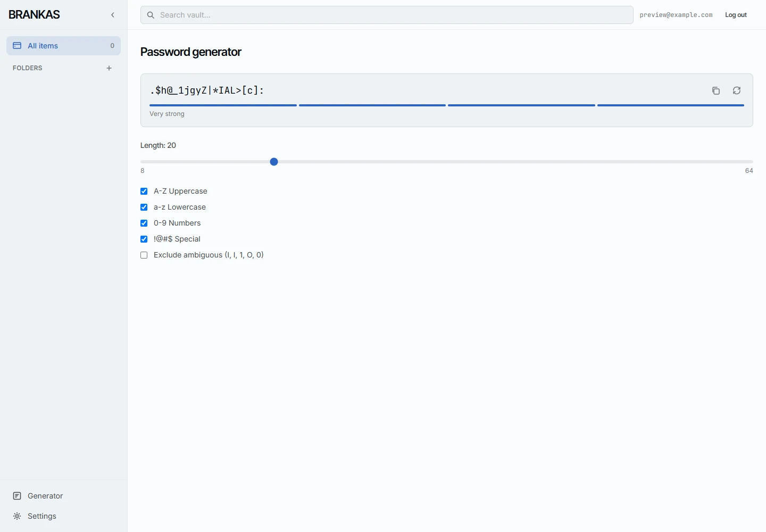Click the BRANKAS logo
Image resolution: width=766 pixels, height=532 pixels.
pos(34,15)
